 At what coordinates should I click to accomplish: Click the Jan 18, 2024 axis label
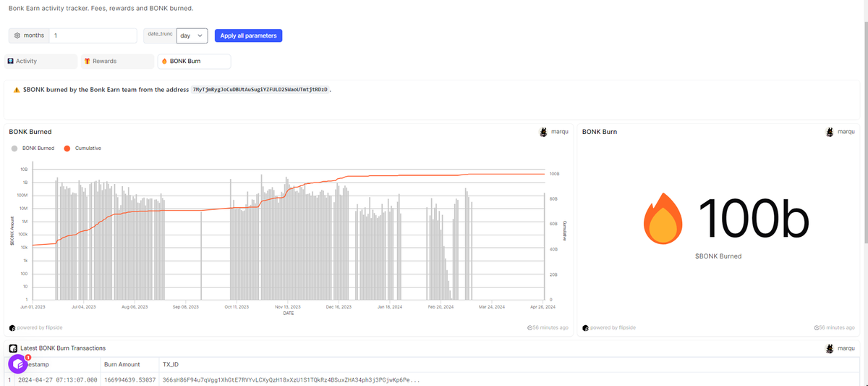pos(389,306)
